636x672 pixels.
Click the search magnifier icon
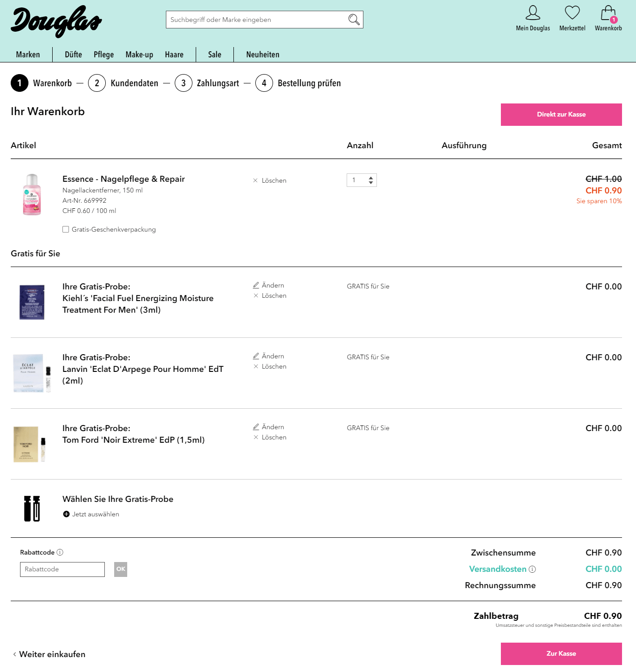click(354, 20)
